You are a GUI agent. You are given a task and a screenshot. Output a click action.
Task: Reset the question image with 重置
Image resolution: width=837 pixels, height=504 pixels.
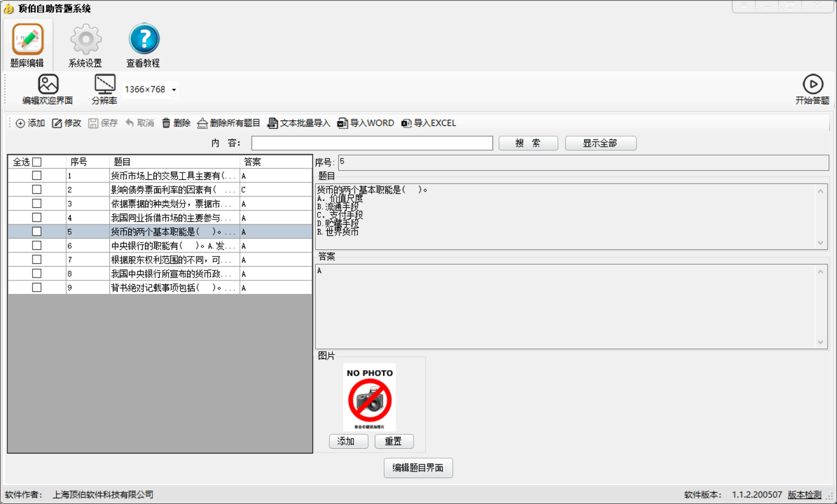(393, 441)
